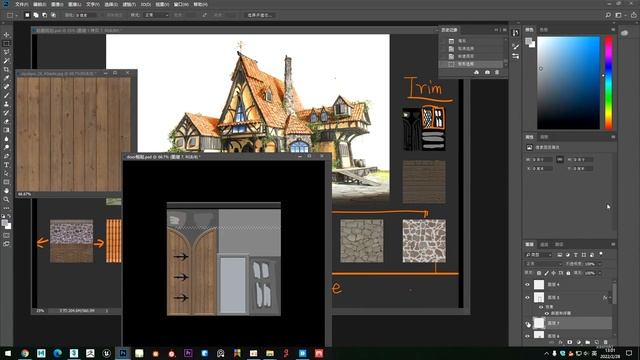Click the add layer style fx icon
This screenshot has height=360, width=640.
561,342
